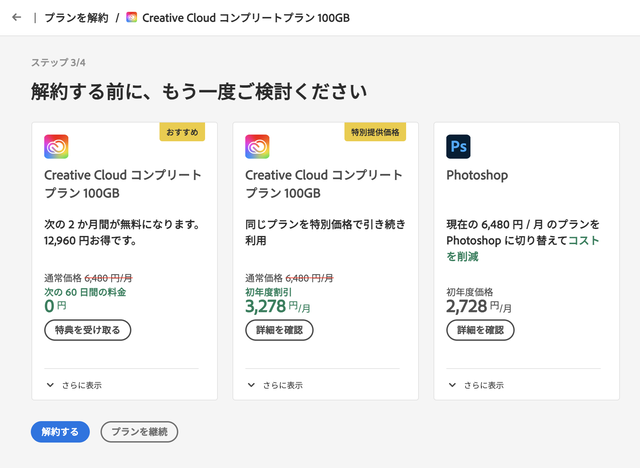Expand さらに表示 on the おすすめ card
Viewport: 640px width, 468px height.
coord(74,385)
